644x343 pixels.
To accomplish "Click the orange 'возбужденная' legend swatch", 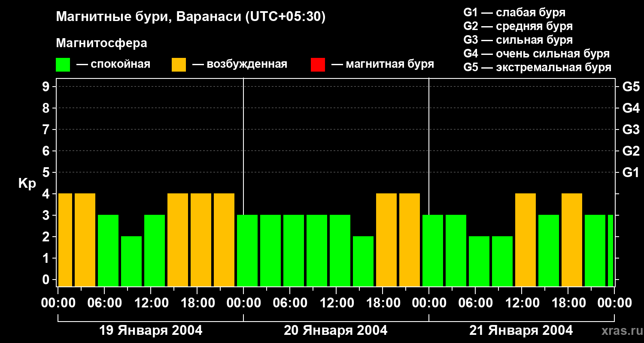I will click(179, 65).
